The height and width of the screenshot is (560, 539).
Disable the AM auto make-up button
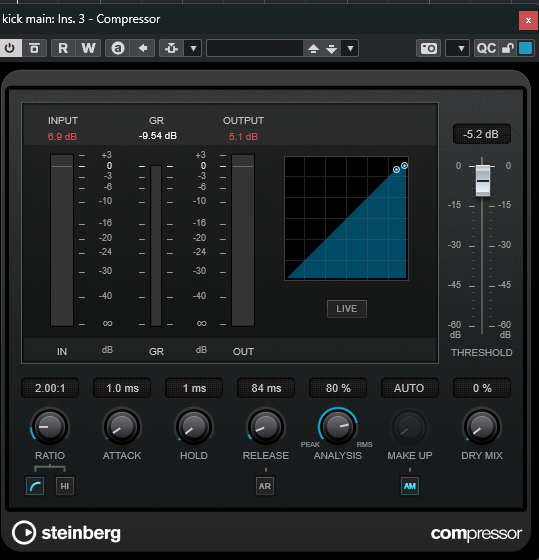click(410, 486)
